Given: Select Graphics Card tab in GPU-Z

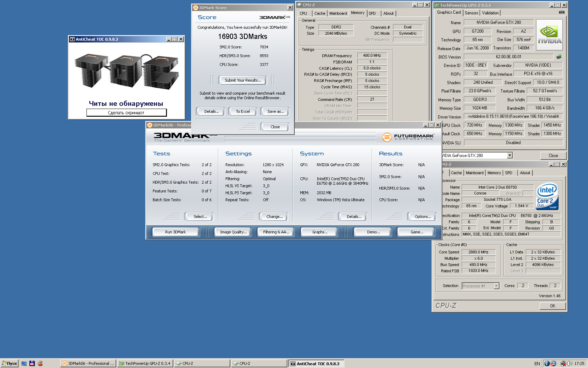Looking at the screenshot, I should 449,12.
